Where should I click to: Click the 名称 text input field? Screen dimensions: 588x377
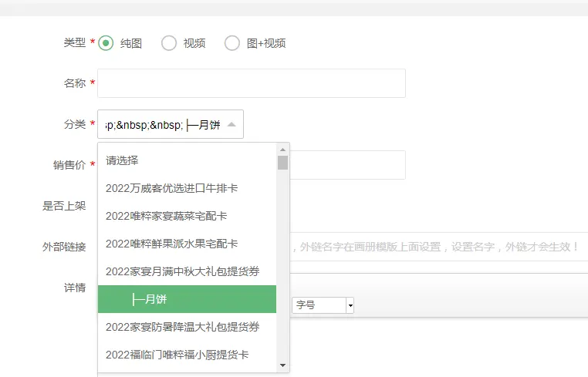251,83
